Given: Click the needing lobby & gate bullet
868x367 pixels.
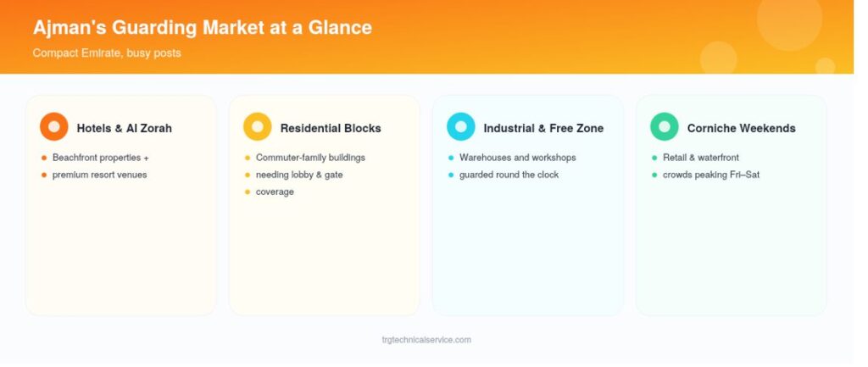Looking at the screenshot, I should (x=299, y=175).
